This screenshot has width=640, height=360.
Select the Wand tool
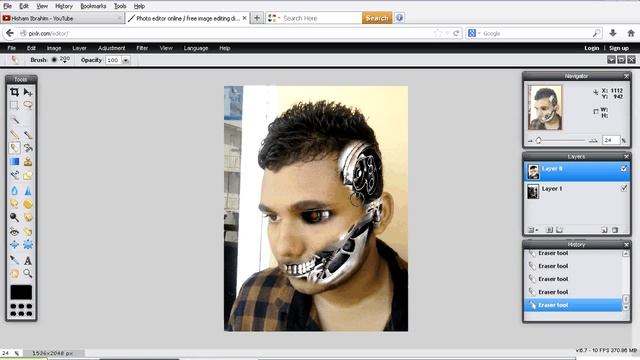click(14, 120)
